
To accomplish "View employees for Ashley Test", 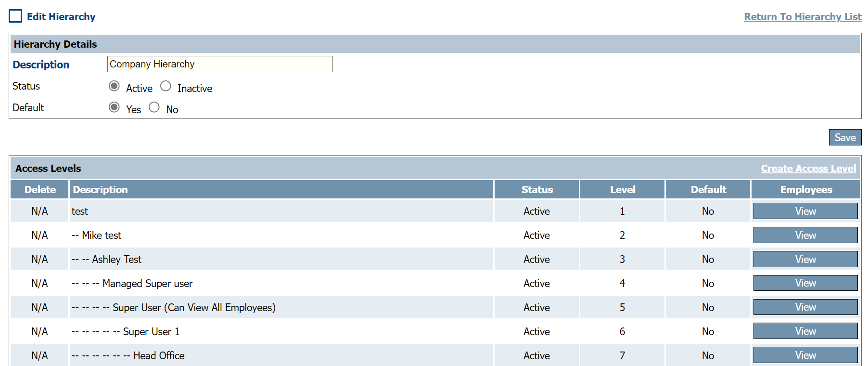I will click(x=805, y=259).
